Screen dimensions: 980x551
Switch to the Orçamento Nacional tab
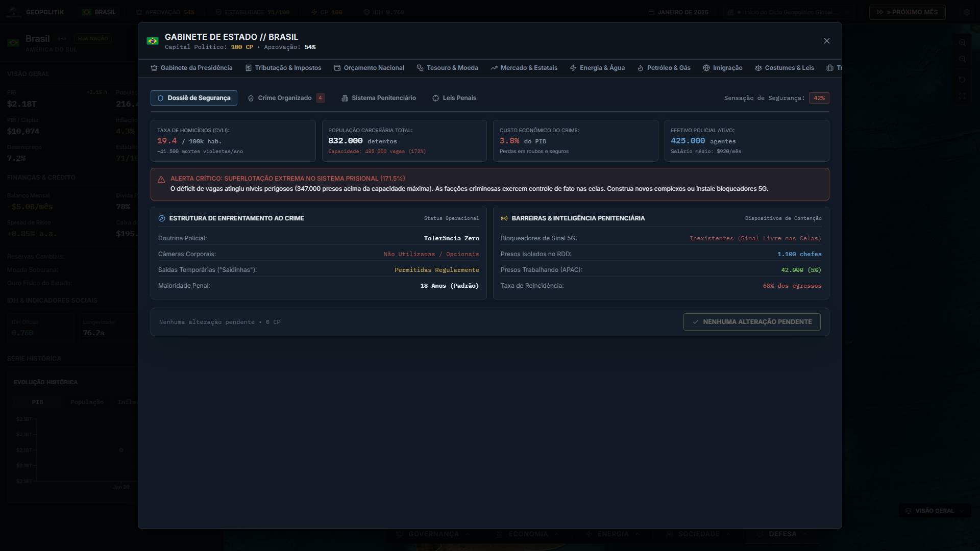pyautogui.click(x=369, y=68)
